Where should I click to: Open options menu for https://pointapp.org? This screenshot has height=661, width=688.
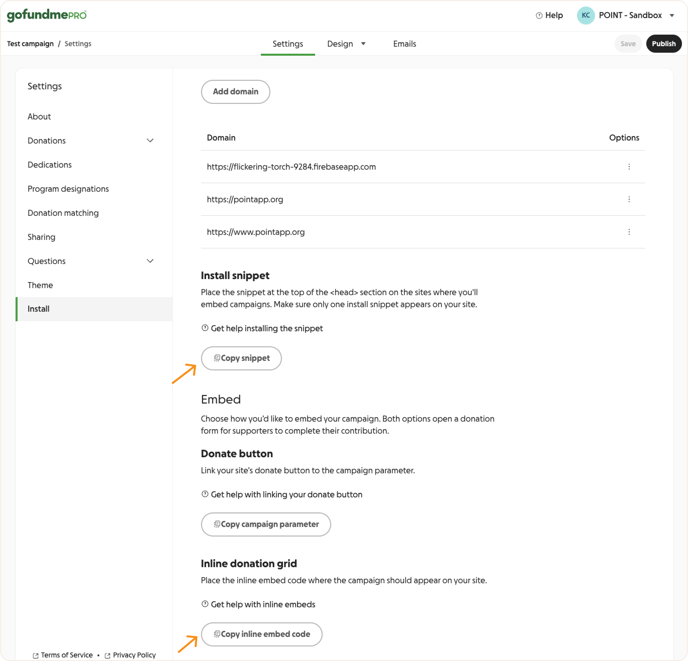(x=629, y=199)
